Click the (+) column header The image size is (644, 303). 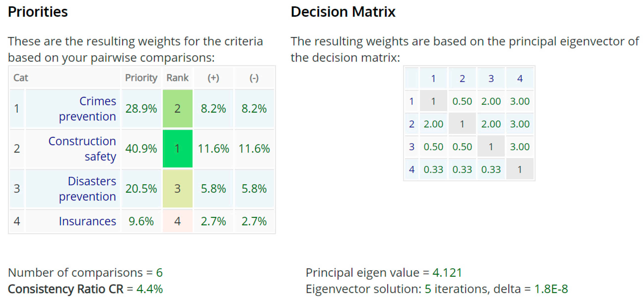pos(213,78)
